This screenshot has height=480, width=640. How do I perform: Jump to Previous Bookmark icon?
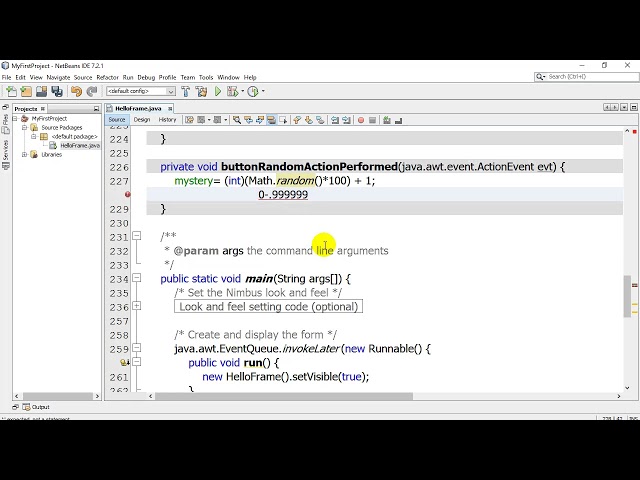pos(297,120)
